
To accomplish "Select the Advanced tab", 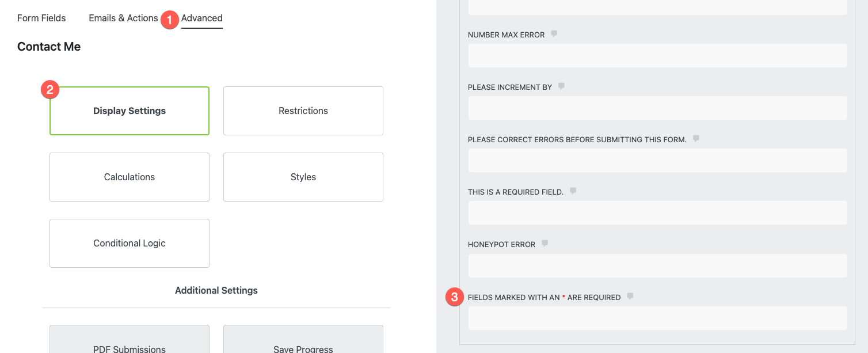I will (x=201, y=18).
